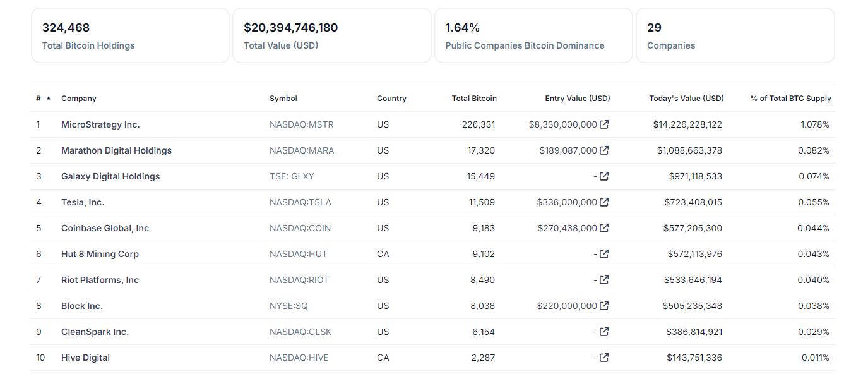
Task: Open external link icon in Hut 8 row
Action: (x=604, y=254)
